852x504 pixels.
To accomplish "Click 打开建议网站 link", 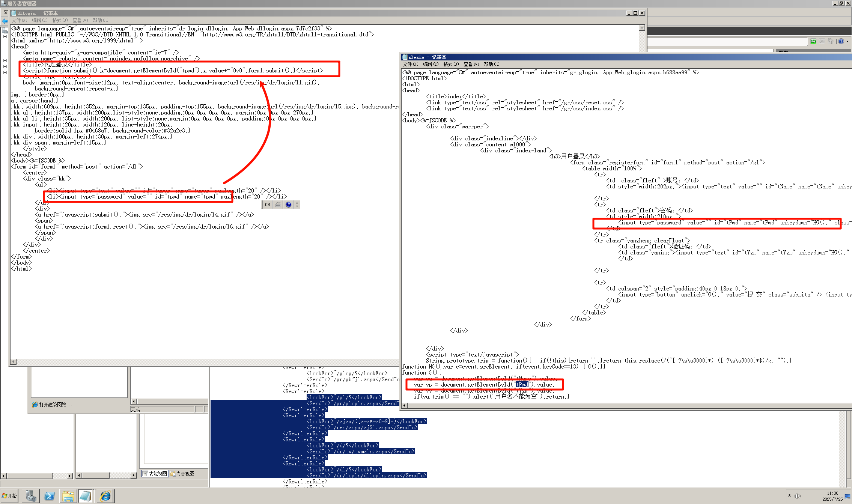I will click(x=53, y=405).
